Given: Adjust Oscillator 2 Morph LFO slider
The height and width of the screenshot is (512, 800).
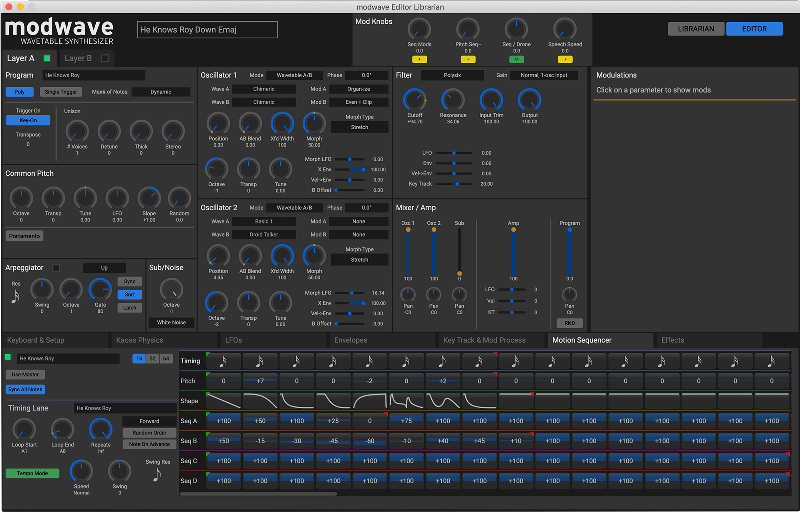Looking at the screenshot, I should (349, 293).
